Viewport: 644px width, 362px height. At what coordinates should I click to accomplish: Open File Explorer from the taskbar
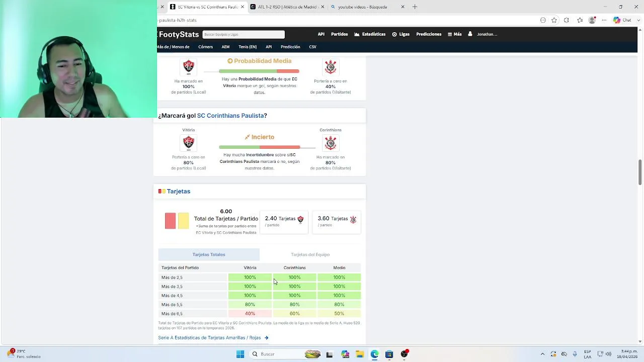click(x=360, y=354)
